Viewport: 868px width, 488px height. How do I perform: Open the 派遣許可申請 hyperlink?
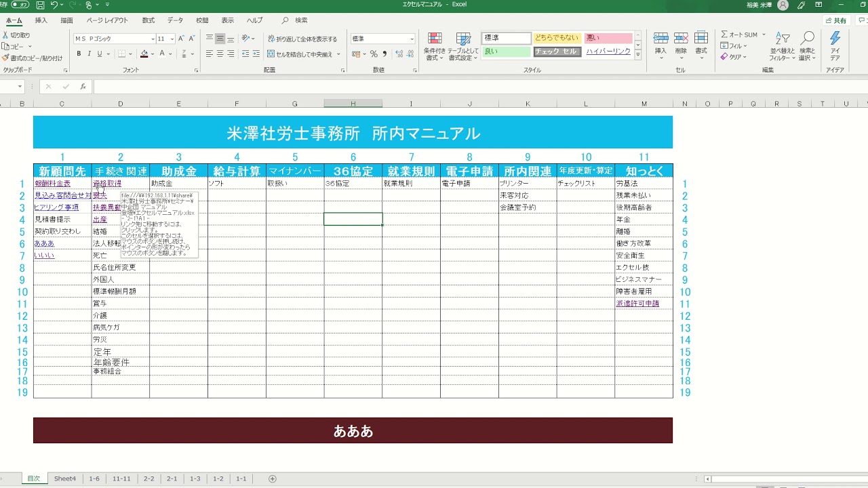point(637,304)
